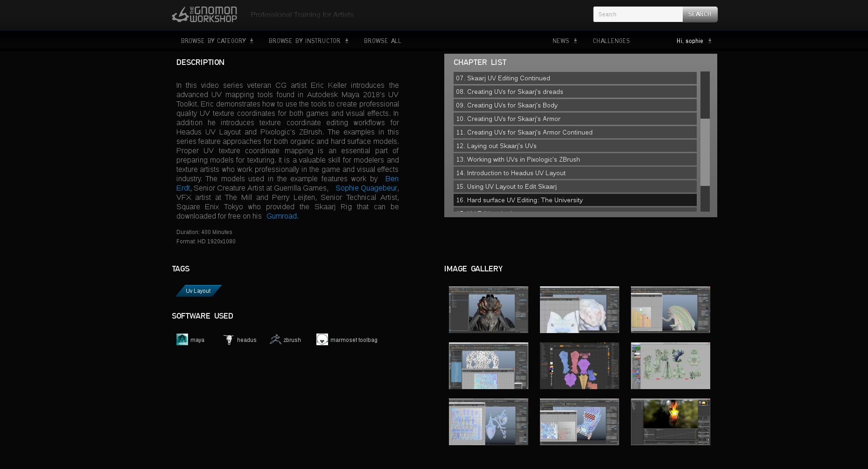Click the maya software icon

(182, 339)
